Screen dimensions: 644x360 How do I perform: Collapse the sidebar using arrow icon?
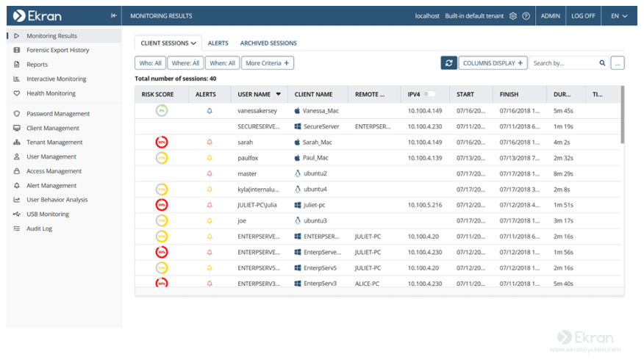[x=113, y=15]
